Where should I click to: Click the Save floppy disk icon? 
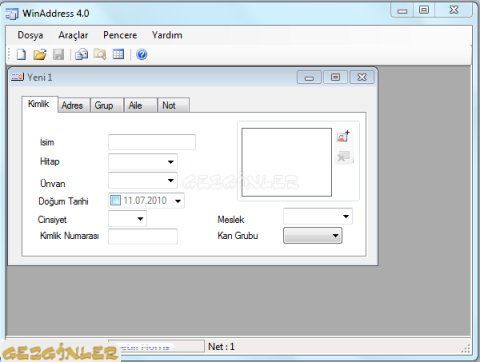click(59, 54)
